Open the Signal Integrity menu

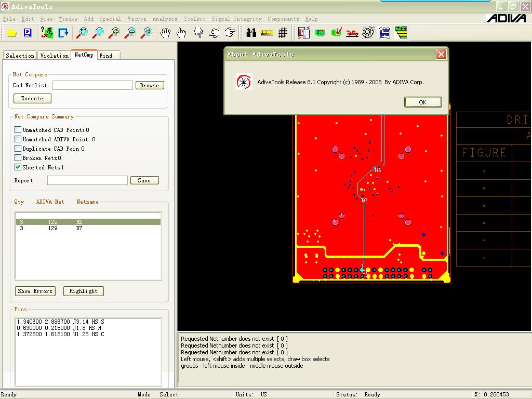point(236,19)
